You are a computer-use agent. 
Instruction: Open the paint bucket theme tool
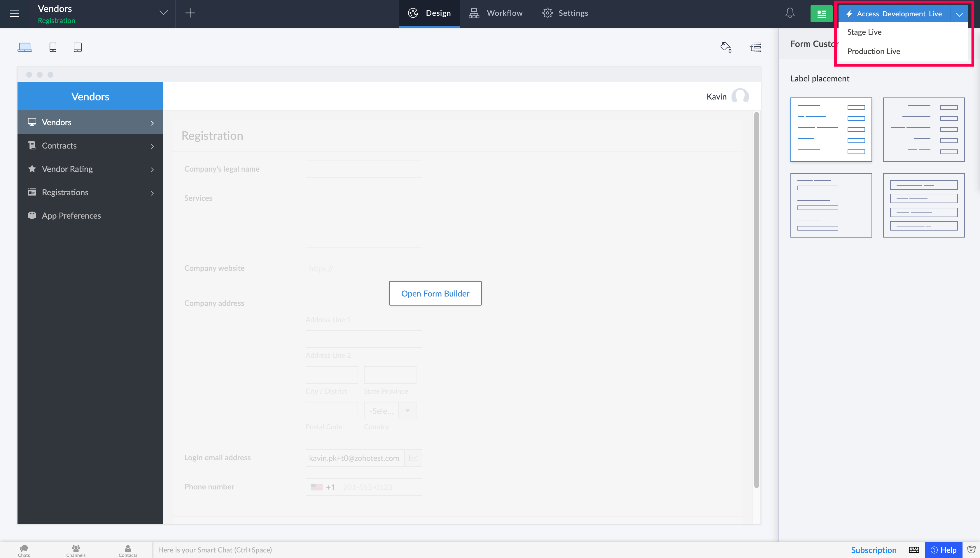(726, 47)
